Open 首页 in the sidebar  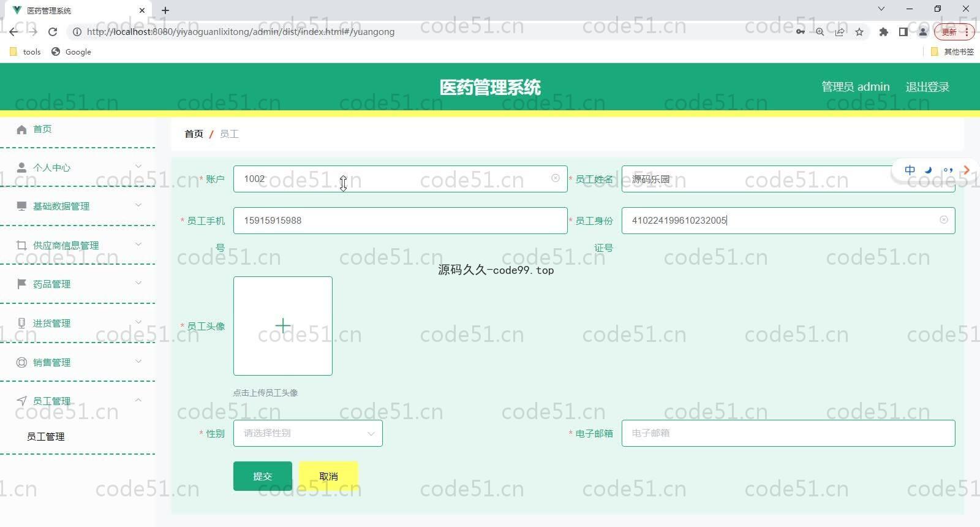(42, 129)
